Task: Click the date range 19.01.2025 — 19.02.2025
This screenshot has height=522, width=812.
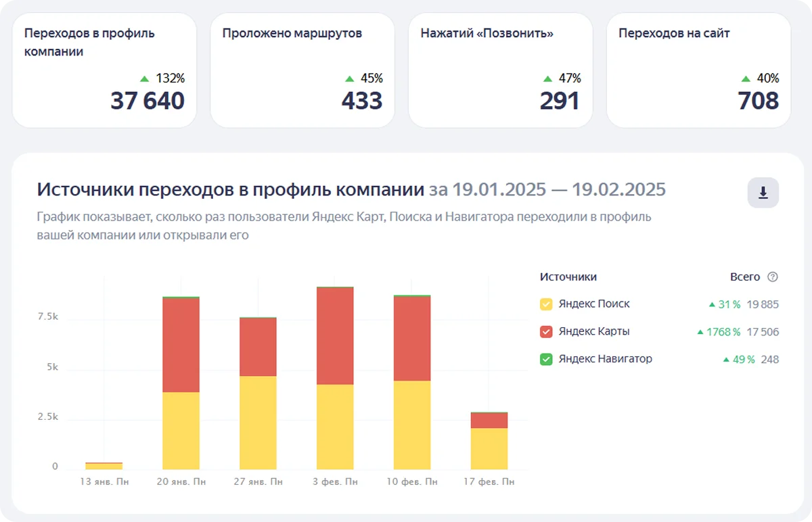Action: 558,189
